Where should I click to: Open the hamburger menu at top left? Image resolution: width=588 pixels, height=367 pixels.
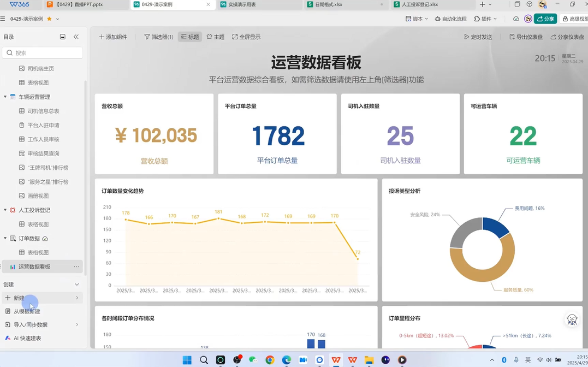coord(3,19)
